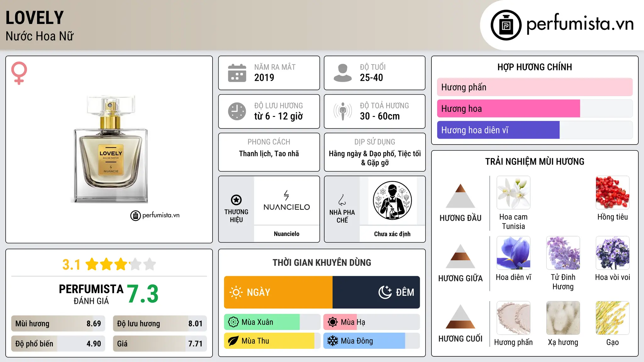Select the Hoa diên vĩ note image
Viewport: 644px width, 362px height.
514,253
